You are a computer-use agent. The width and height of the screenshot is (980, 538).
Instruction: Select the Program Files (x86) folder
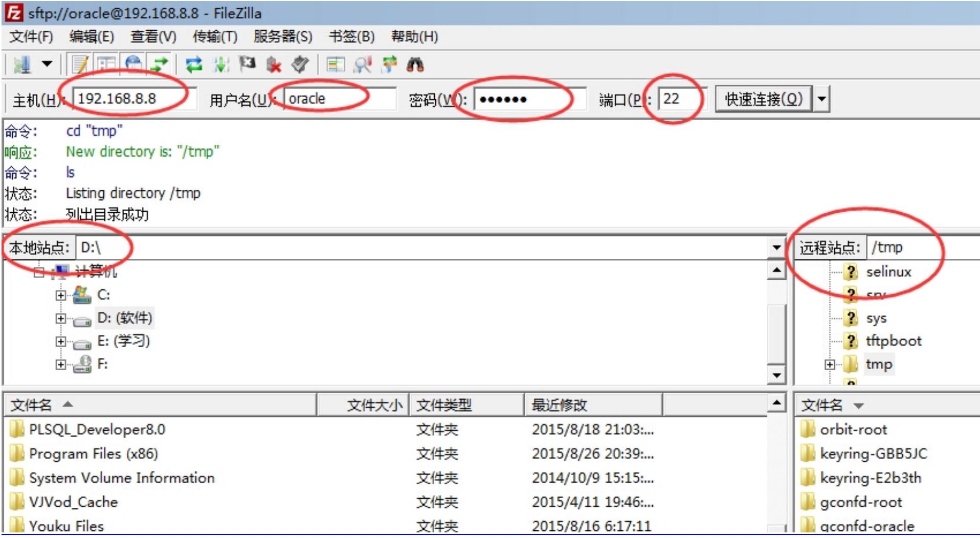93,454
